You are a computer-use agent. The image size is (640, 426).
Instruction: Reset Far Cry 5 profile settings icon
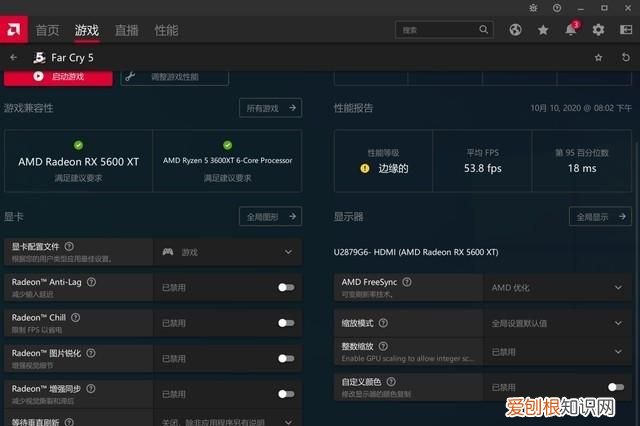(x=626, y=57)
